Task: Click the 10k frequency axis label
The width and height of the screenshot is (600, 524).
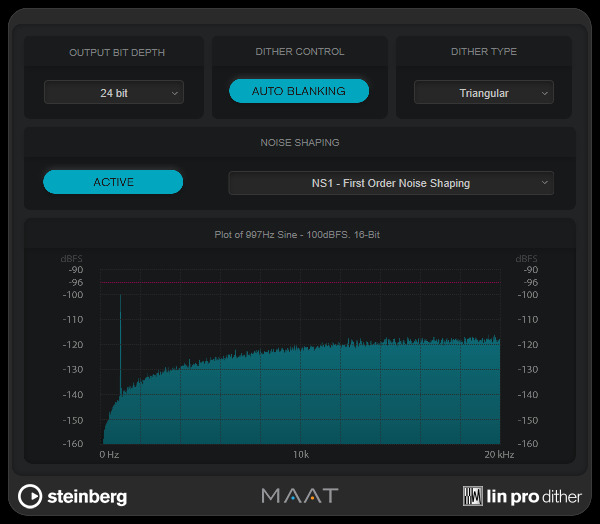Action: coord(301,455)
